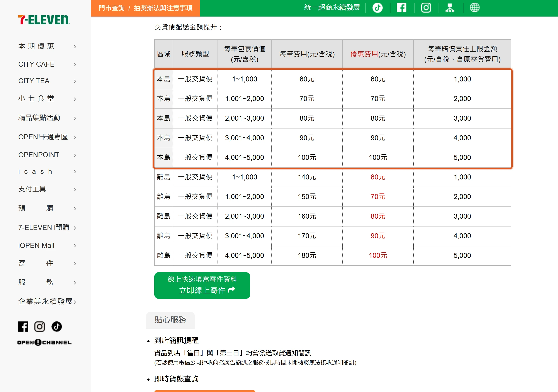Image resolution: width=558 pixels, height=392 pixels.
Task: Click the 到店簡訊提醒 bullet heading
Action: (x=176, y=341)
